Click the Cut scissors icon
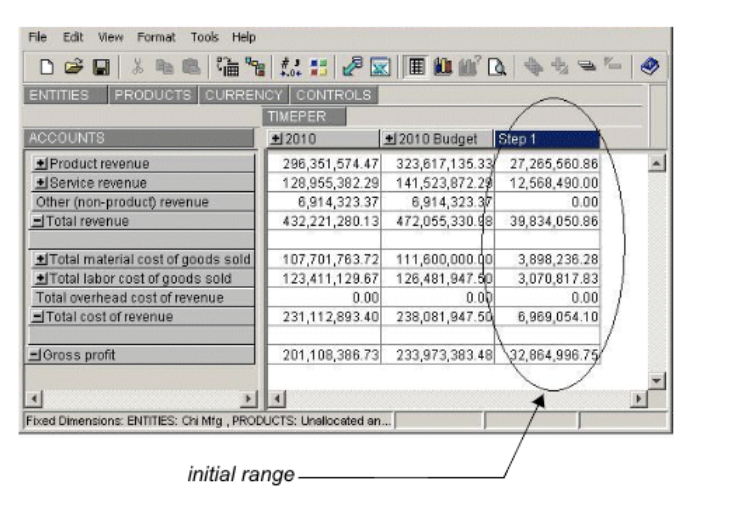 click(x=137, y=66)
